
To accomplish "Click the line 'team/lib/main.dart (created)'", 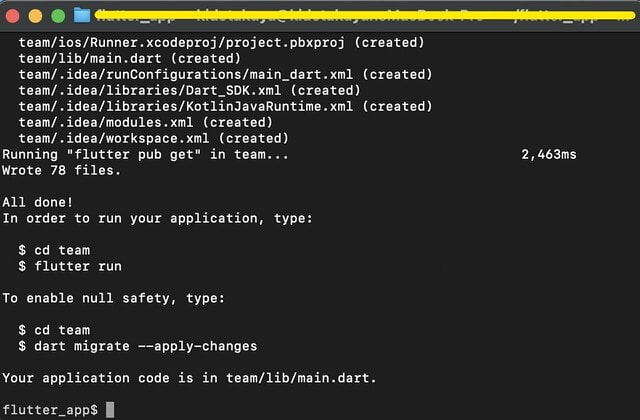I will [130, 58].
